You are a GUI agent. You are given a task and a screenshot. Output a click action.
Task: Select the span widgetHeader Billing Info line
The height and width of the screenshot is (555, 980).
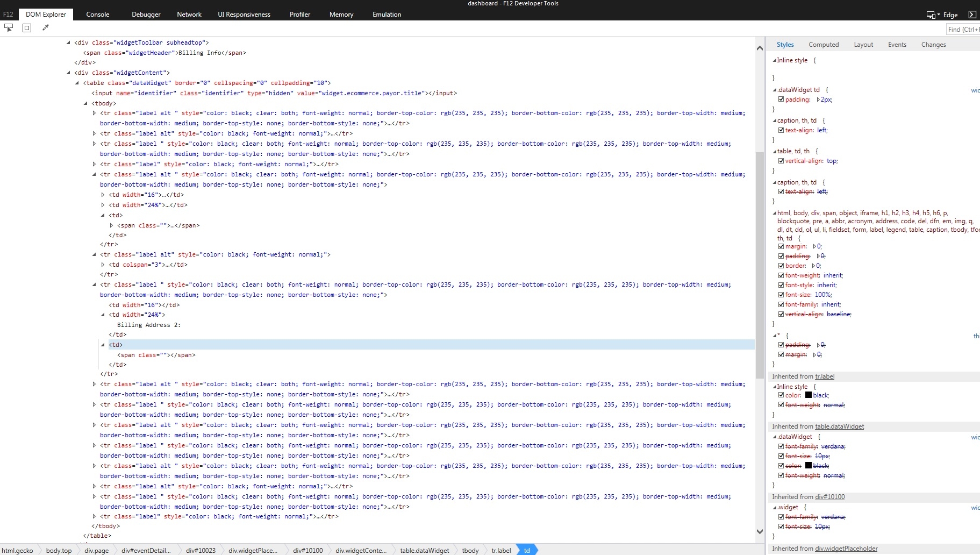click(x=164, y=53)
